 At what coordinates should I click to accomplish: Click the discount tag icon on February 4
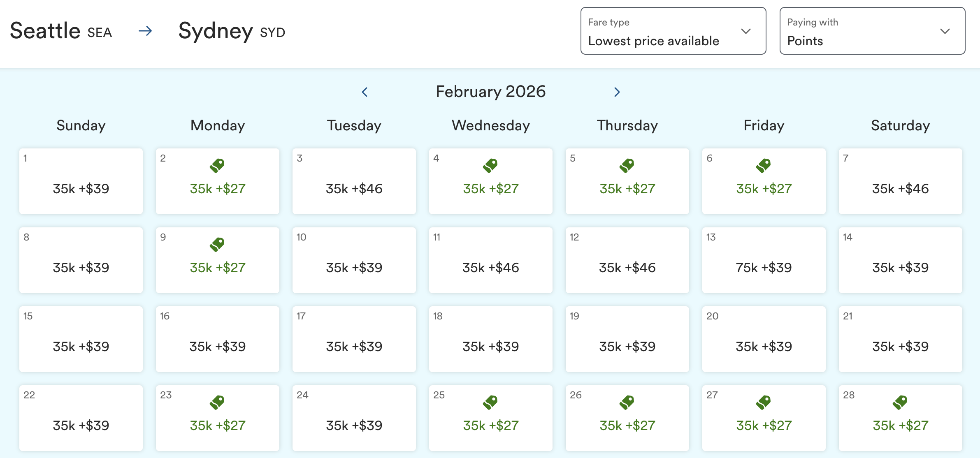pos(490,165)
